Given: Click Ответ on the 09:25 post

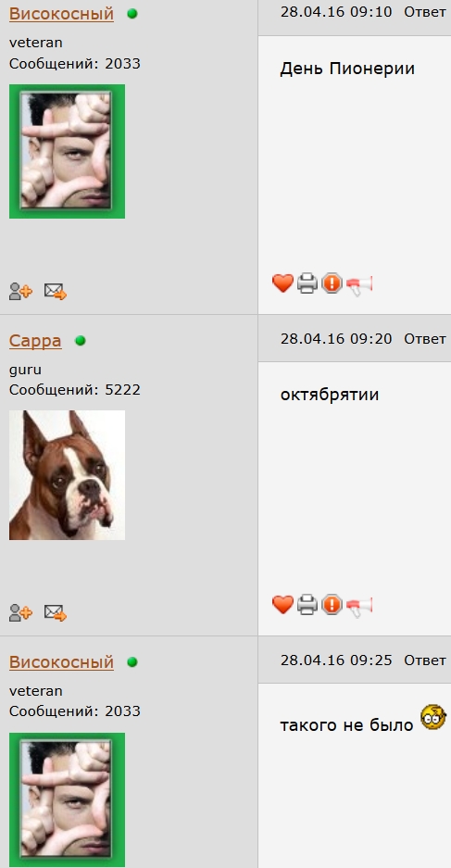Looking at the screenshot, I should (x=424, y=660).
